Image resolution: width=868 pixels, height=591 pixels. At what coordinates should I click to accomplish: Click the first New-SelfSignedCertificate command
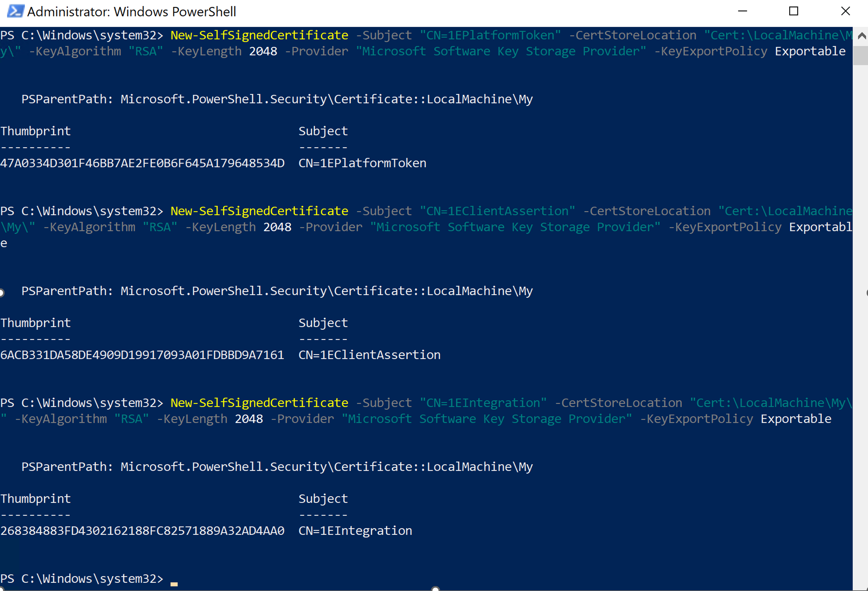click(259, 35)
